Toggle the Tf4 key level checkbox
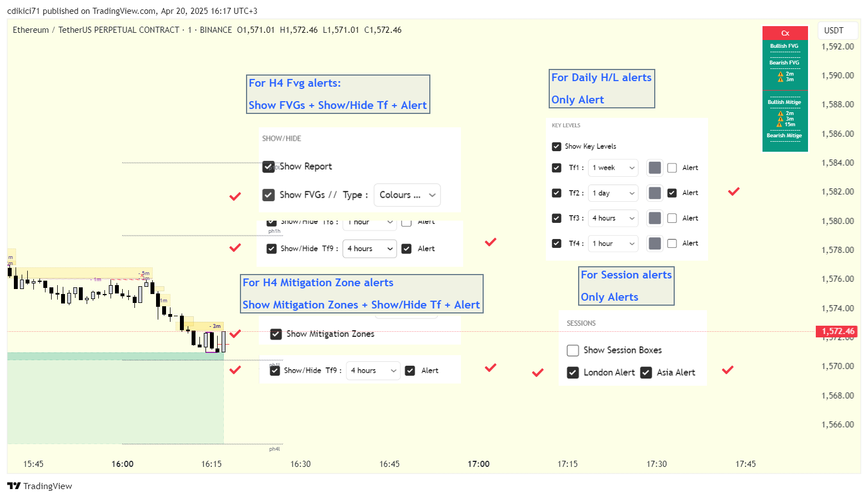This screenshot has height=498, width=868. [x=556, y=243]
